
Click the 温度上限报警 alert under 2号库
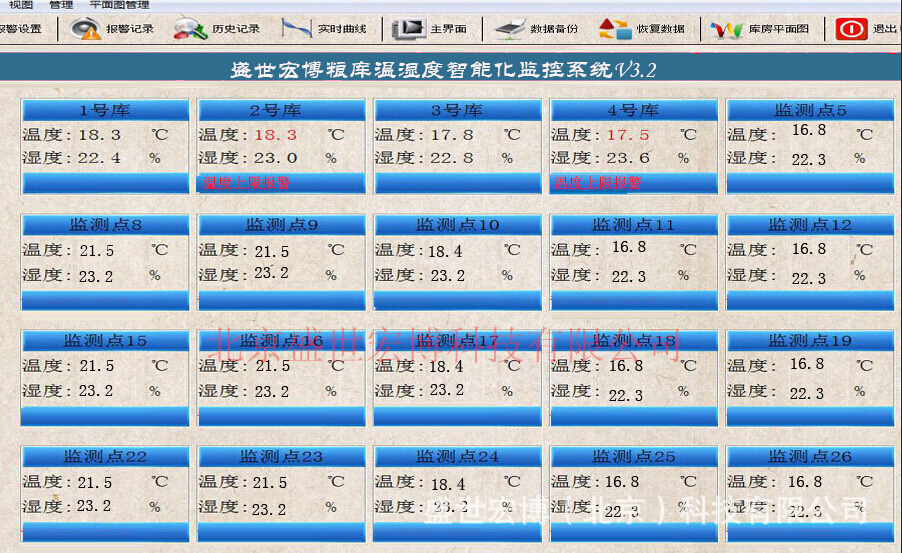coord(246,183)
